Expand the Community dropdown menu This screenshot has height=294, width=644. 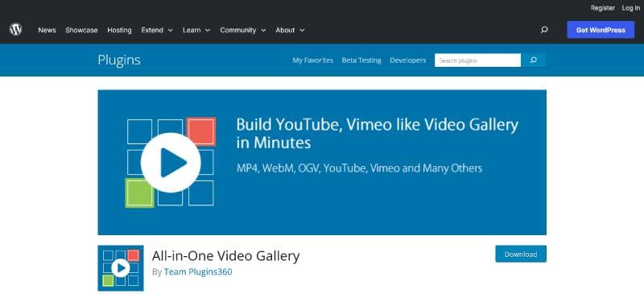[243, 30]
